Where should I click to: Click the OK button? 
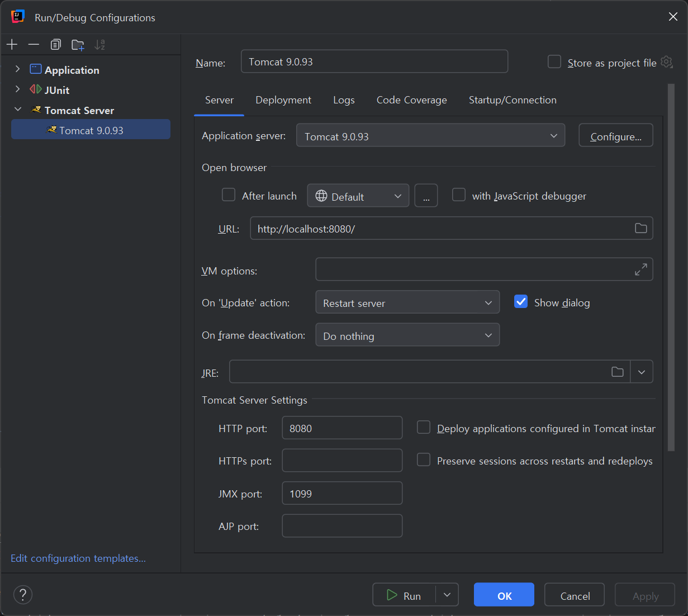tap(504, 595)
